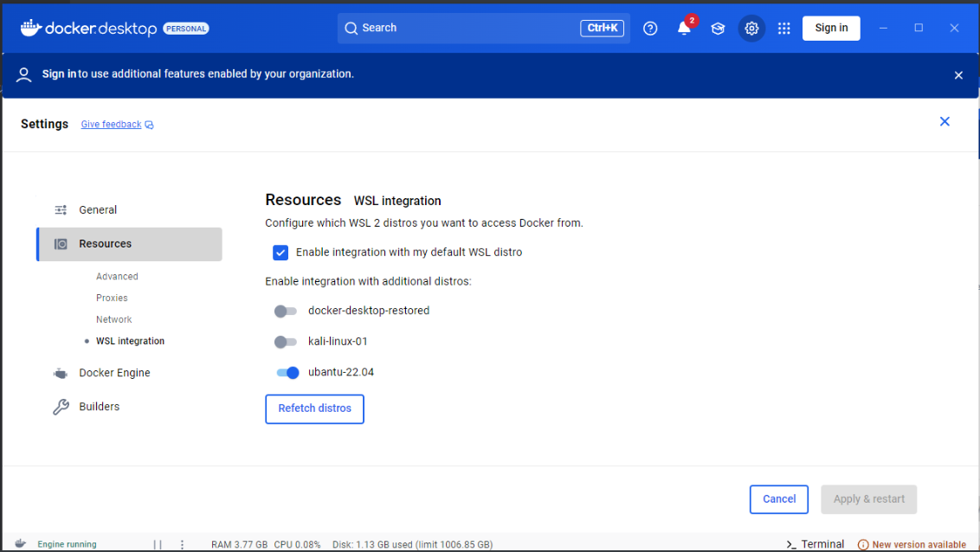Screen dimensions: 980x552
Task: Open General settings section
Action: (129, 209)
